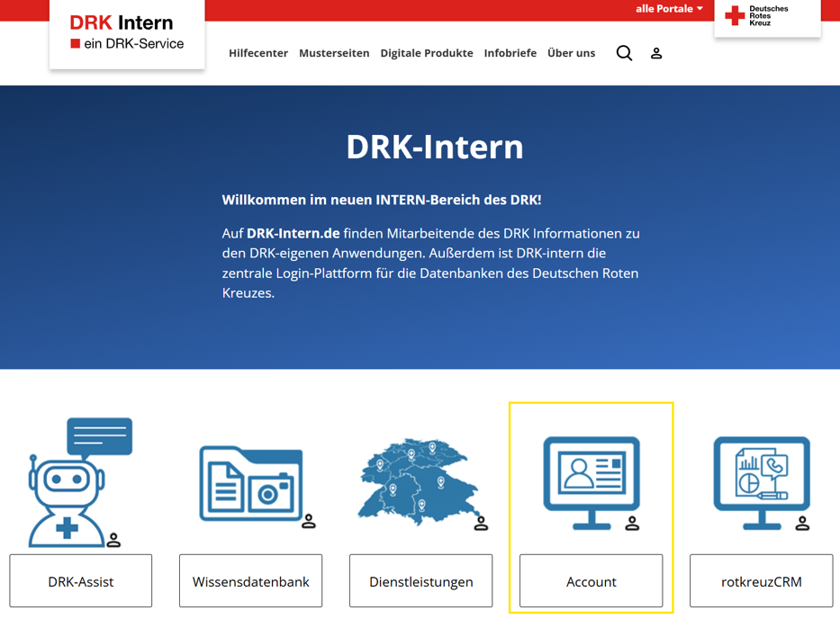The image size is (840, 619).
Task: Click the DRK-Intern main heading
Action: tap(435, 147)
